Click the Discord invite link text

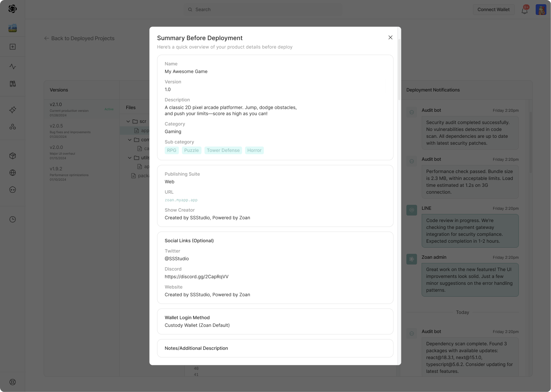click(197, 277)
